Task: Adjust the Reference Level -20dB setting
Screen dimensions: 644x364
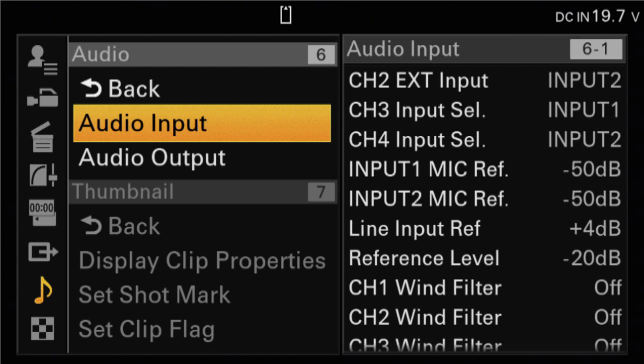Action: (x=484, y=258)
